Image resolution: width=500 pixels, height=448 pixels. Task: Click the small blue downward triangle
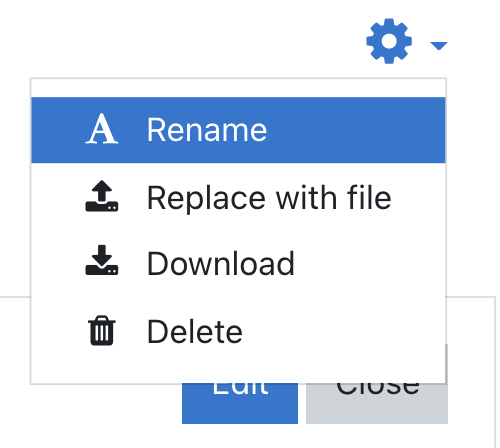click(439, 45)
